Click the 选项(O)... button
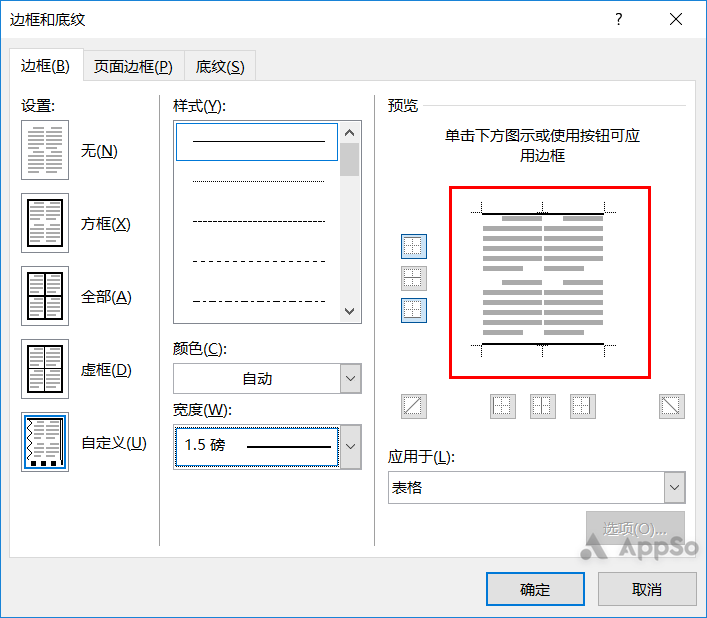The width and height of the screenshot is (707, 618). pyautogui.click(x=635, y=528)
